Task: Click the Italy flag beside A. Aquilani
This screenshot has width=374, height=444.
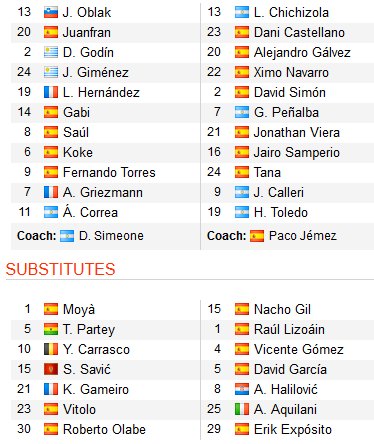Action: click(242, 409)
